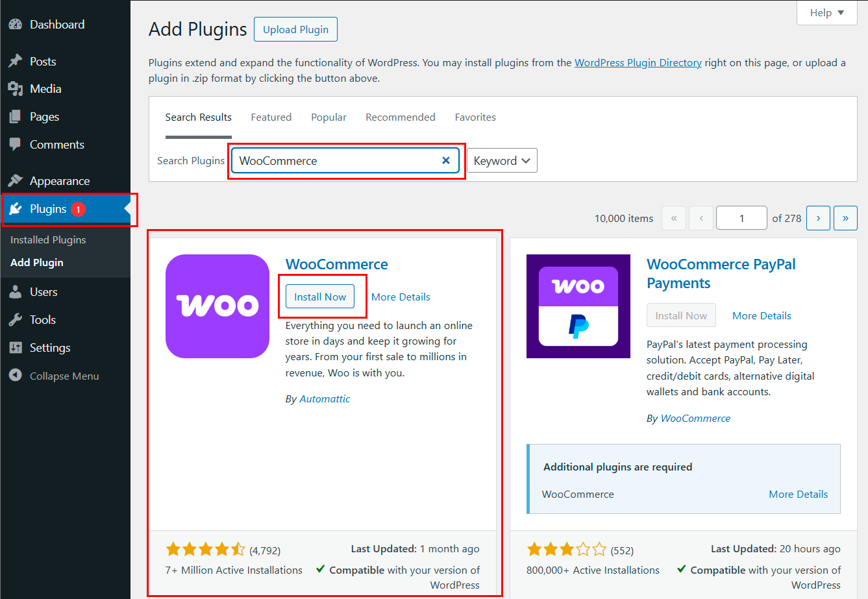Click the 'Add Plugins' page heading
868x599 pixels.
198,29
